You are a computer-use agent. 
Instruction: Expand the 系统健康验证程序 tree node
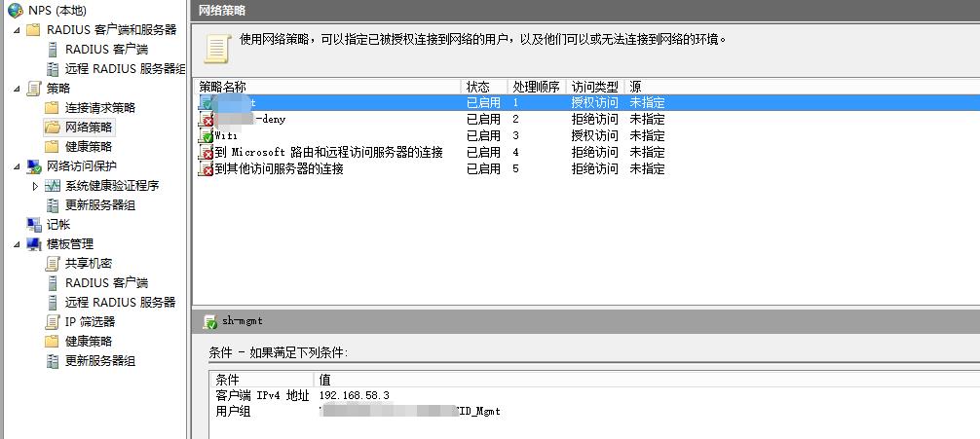pos(36,186)
